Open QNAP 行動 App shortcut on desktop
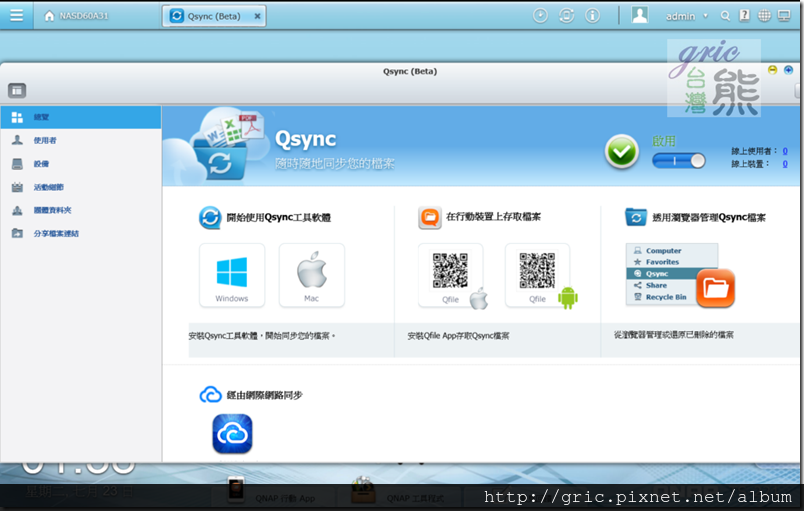This screenshot has width=804, height=511. [273, 491]
